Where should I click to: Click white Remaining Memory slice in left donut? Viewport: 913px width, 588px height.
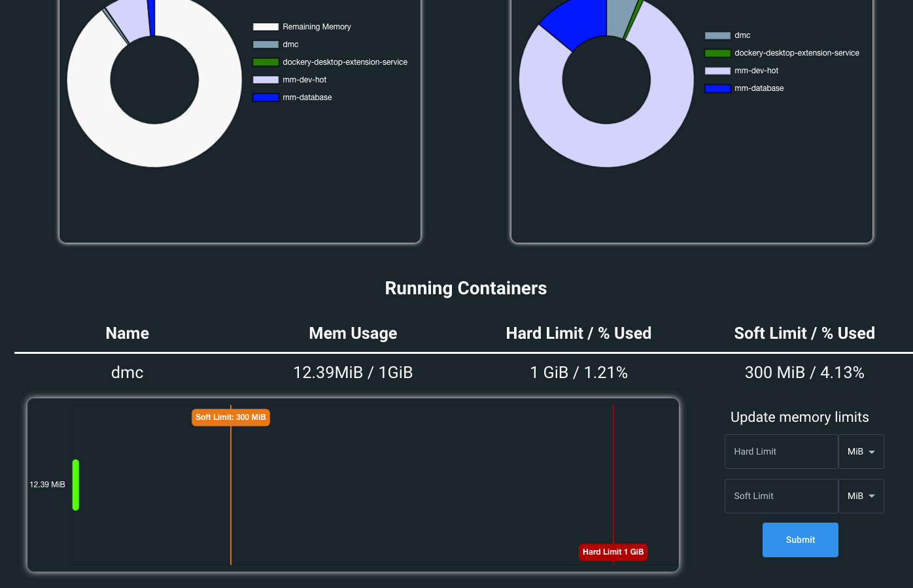pyautogui.click(x=154, y=145)
